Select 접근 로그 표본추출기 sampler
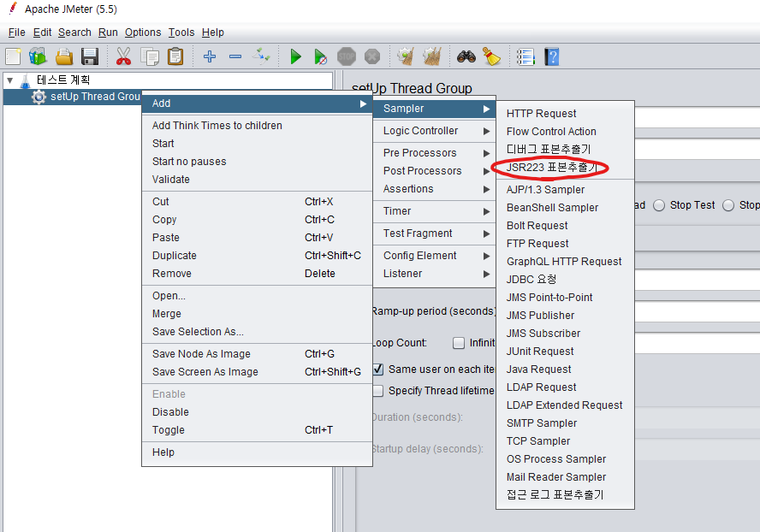Screen dimensions: 760x532 565,494
